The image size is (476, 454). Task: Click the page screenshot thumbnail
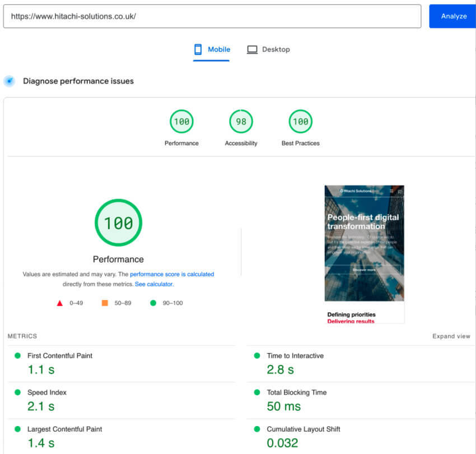pos(364,254)
